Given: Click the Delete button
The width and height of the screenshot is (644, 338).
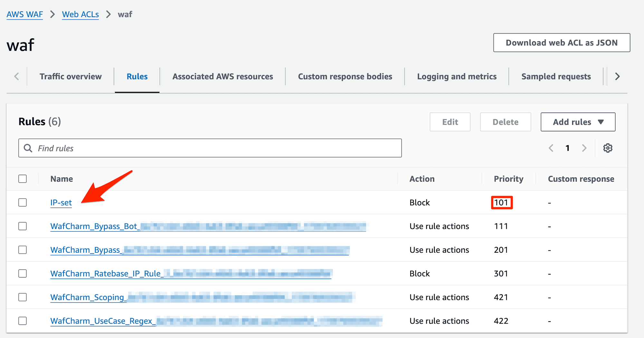Looking at the screenshot, I should tap(505, 122).
